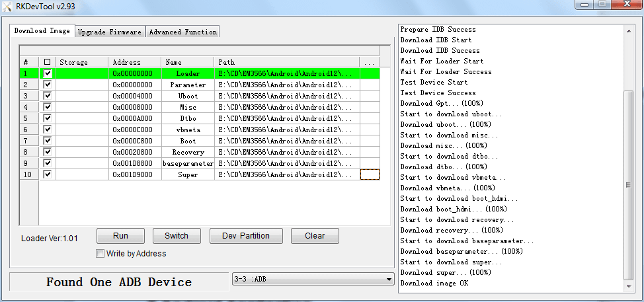Select the Download Image tab

(42, 31)
